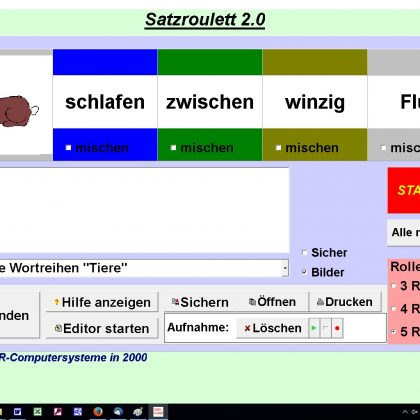The width and height of the screenshot is (420, 420).
Task: Click the blue header bar above schlafen
Action: [105, 62]
